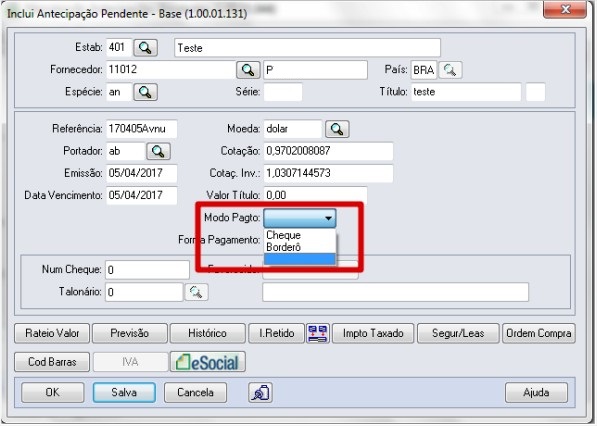Focus the Moeda field dolar

point(293,129)
